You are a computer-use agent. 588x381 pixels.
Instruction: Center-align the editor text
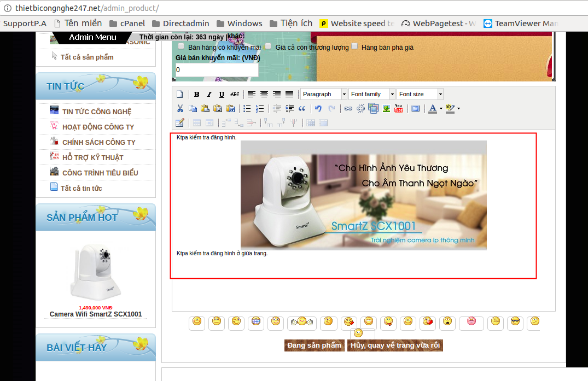coord(264,95)
